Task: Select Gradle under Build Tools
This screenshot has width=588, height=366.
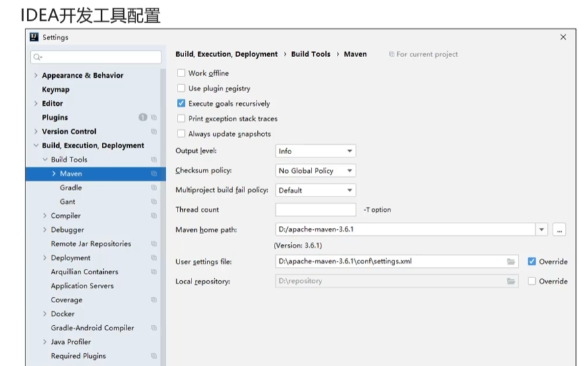Action: (x=70, y=187)
